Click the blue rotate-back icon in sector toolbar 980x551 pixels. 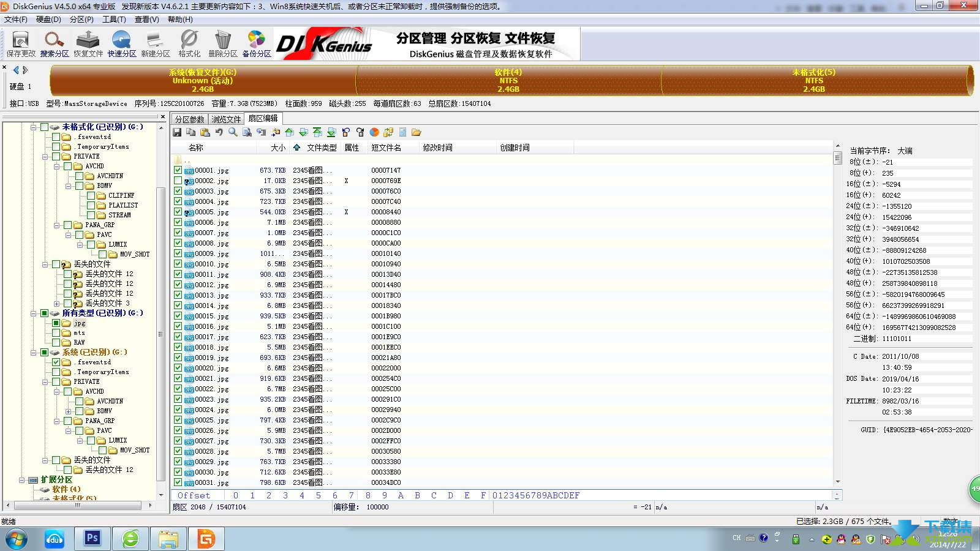(x=346, y=132)
